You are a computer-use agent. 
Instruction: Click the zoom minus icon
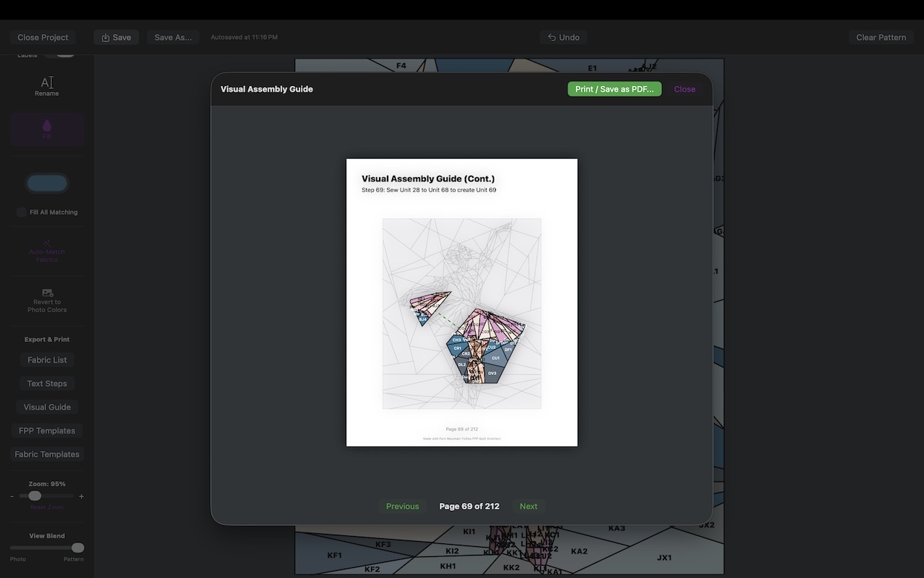pos(12,496)
